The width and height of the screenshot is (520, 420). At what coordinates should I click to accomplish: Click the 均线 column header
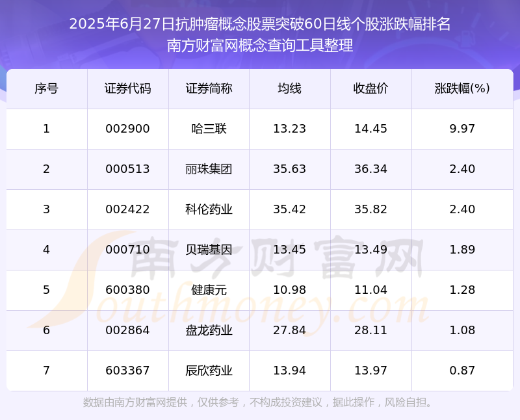pos(289,88)
